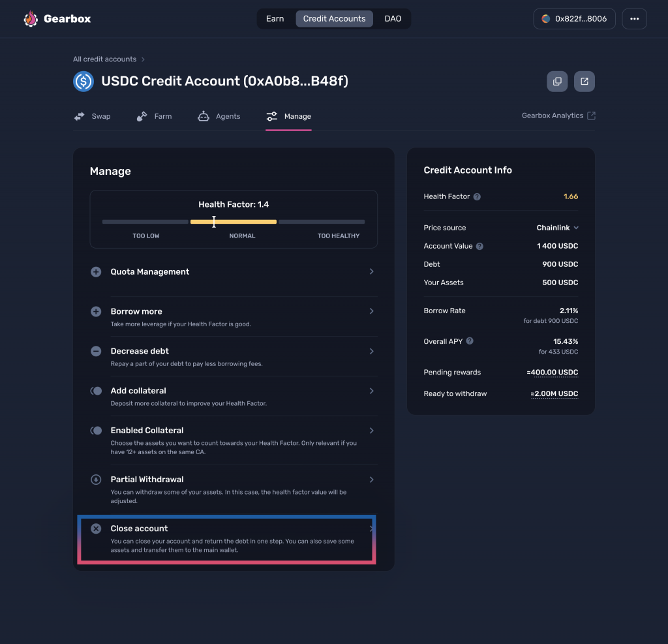Click the Account Value 1 400 USDC amount

pyautogui.click(x=557, y=246)
